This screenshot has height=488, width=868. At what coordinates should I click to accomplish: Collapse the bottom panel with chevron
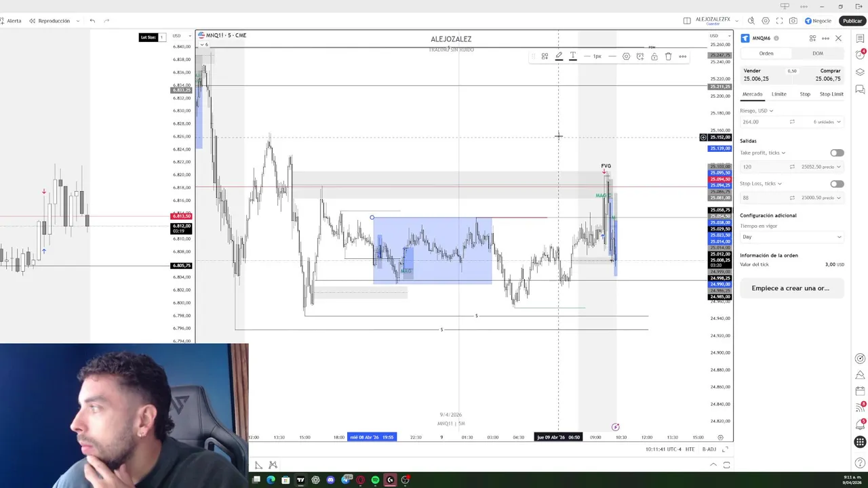(713, 465)
